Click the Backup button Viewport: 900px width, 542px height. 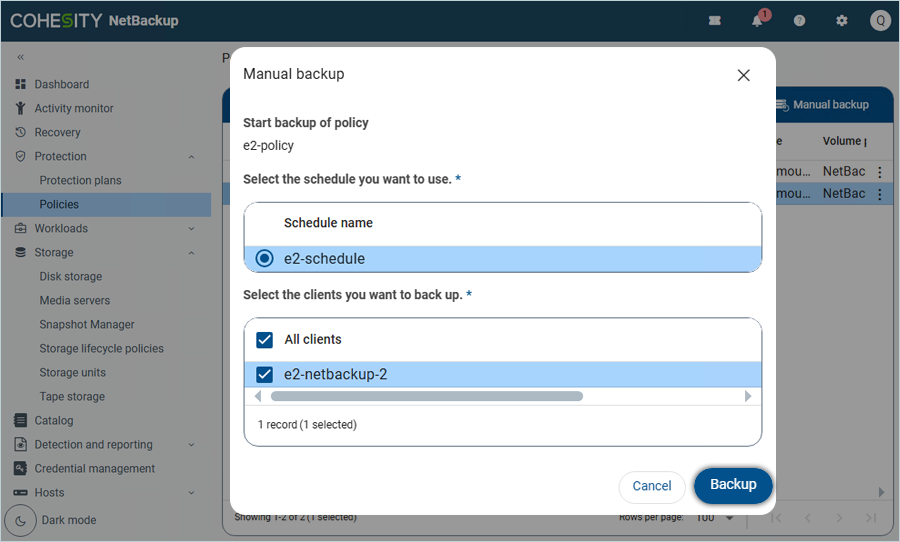point(733,485)
